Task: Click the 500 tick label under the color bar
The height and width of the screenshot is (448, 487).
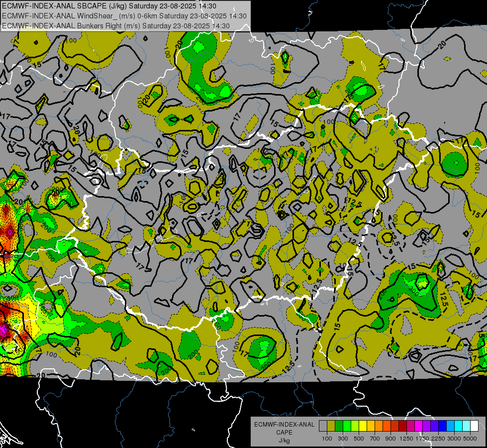Action: coord(359,439)
